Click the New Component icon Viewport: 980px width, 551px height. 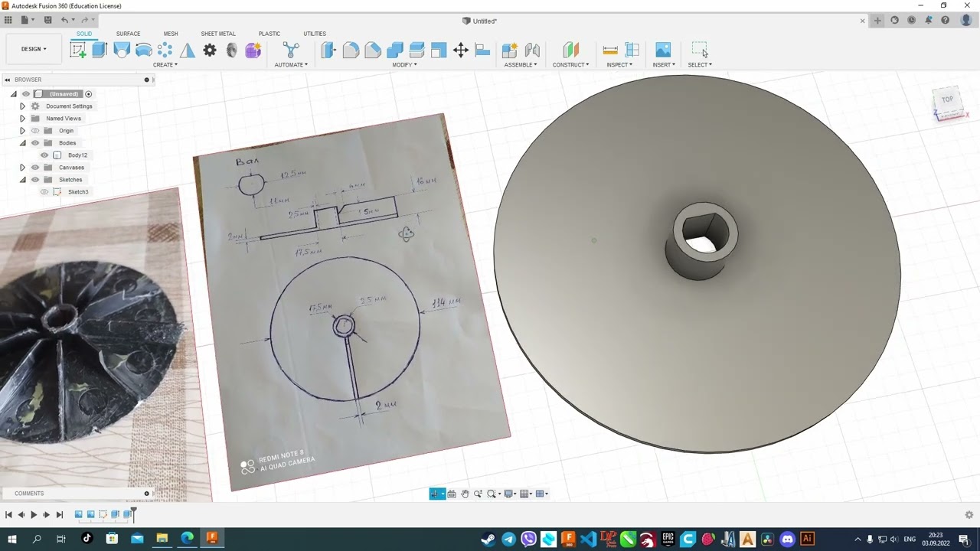click(509, 51)
